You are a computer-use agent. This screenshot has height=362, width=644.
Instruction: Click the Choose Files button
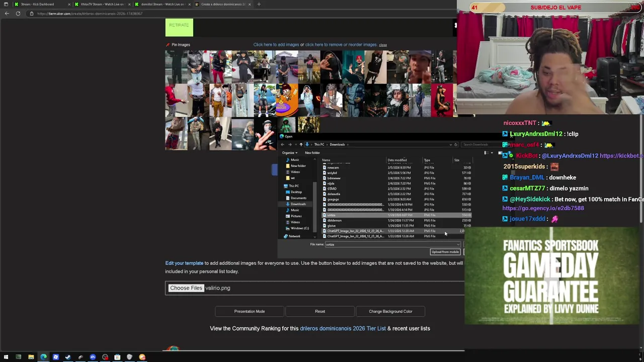pos(186,288)
